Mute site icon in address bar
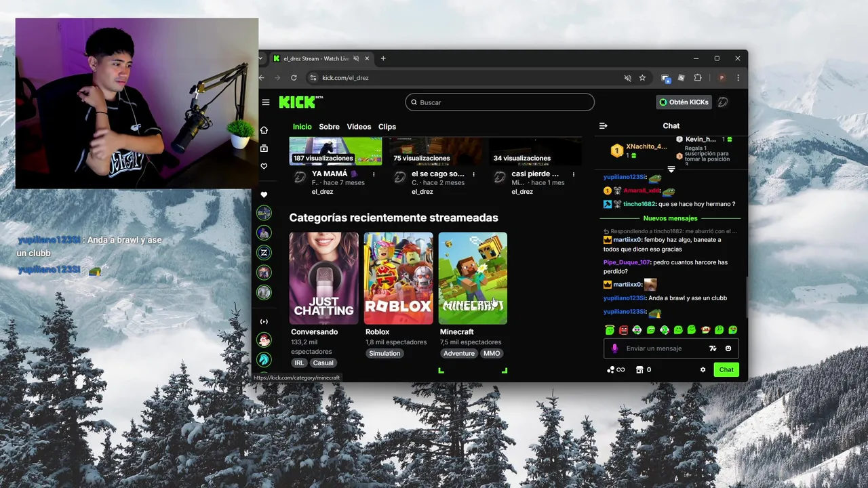868x488 pixels. point(627,78)
